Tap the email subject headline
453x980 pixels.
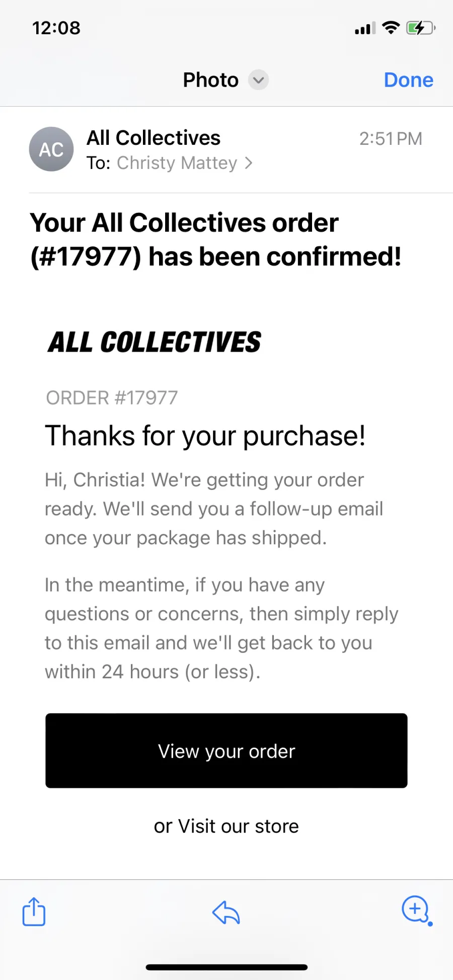point(216,239)
